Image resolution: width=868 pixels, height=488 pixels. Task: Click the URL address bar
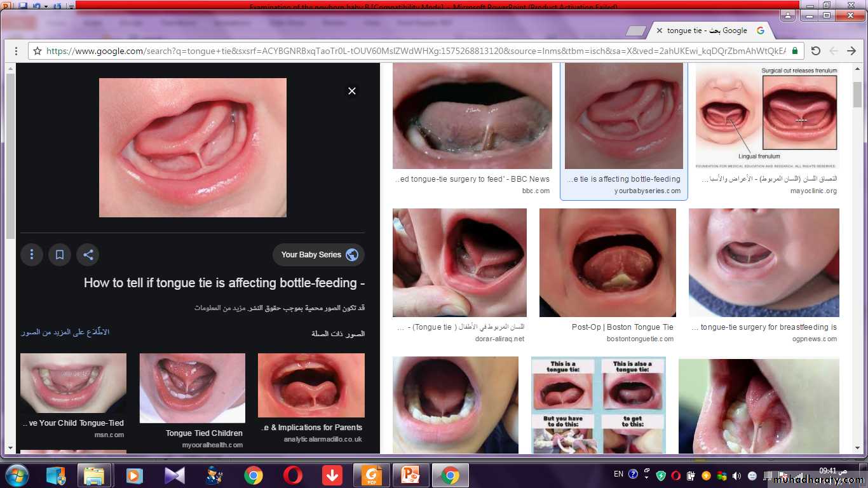point(413,51)
